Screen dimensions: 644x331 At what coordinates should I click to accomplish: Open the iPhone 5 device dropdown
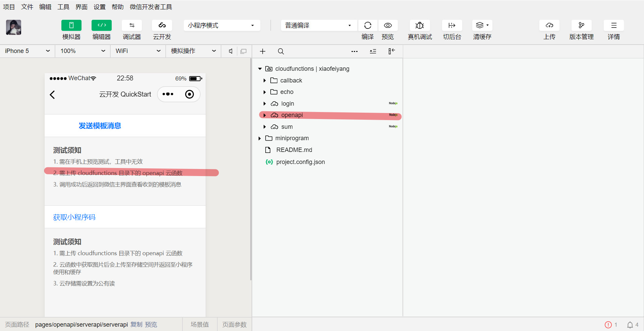[x=28, y=51]
